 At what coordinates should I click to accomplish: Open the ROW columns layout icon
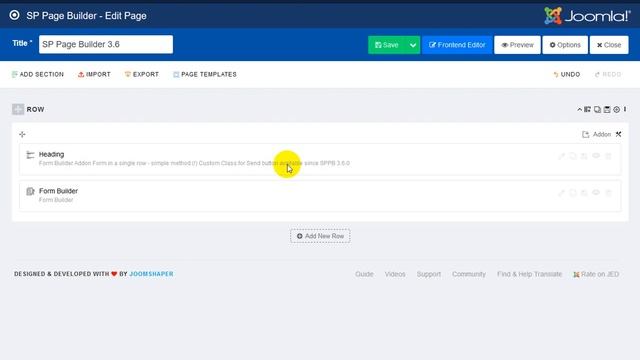(x=587, y=109)
